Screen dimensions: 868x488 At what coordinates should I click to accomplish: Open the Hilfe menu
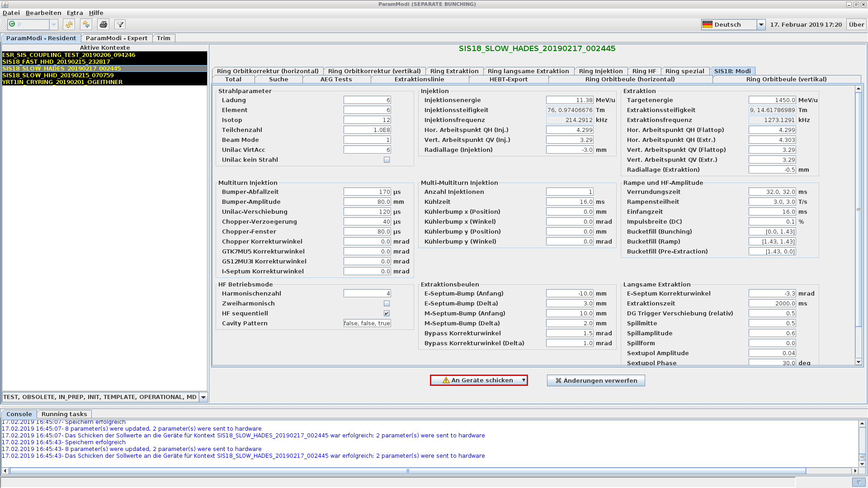click(96, 13)
